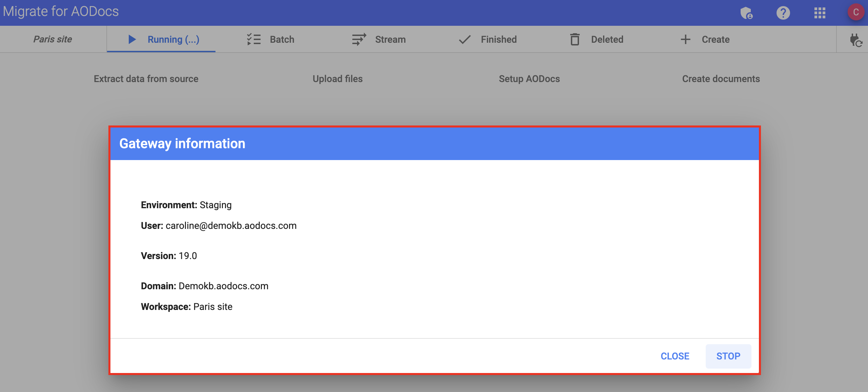Viewport: 868px width, 392px height.
Task: Click the user email caroline@demokb.aodocs.com
Action: [x=231, y=226]
